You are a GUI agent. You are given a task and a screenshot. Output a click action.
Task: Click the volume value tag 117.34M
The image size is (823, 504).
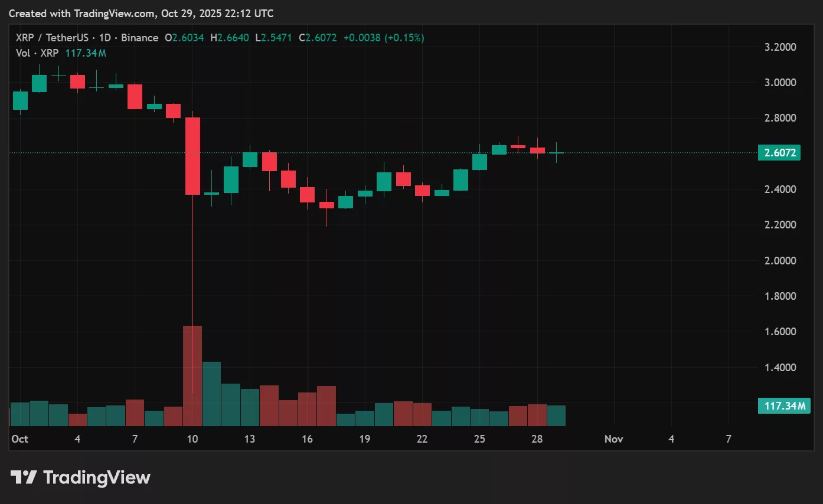click(x=784, y=406)
